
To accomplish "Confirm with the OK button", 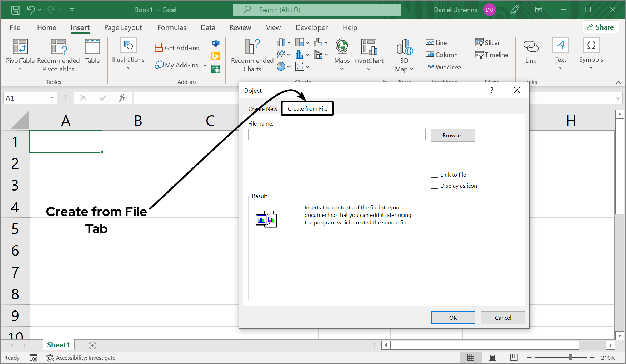I will (453, 317).
